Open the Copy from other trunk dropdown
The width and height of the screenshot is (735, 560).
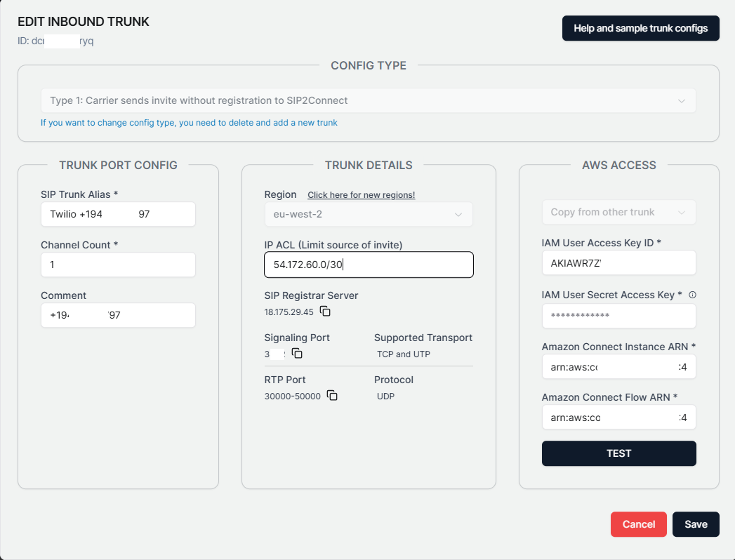coord(618,213)
